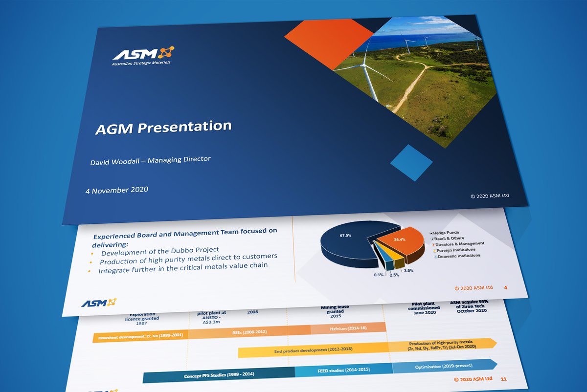Click the 'Directors & Management' legend entry
The width and height of the screenshot is (587, 392).
[458, 243]
